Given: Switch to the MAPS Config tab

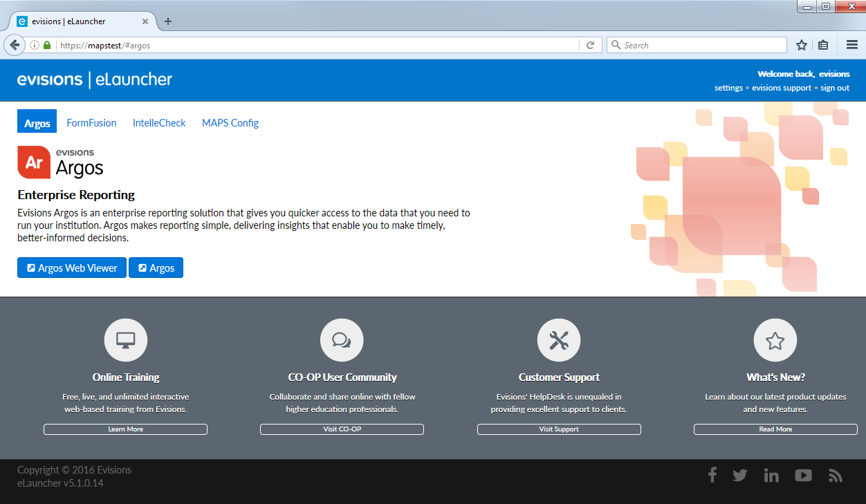Looking at the screenshot, I should click(230, 123).
